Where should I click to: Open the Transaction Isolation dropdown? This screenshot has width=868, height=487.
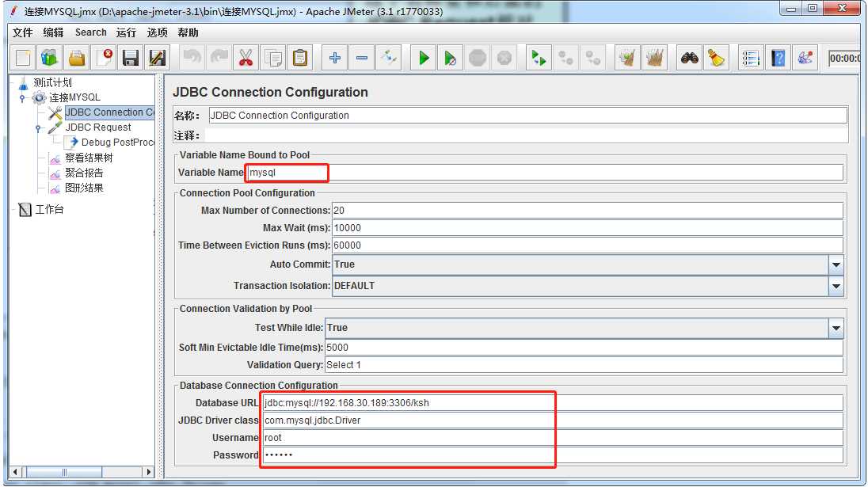(x=836, y=286)
